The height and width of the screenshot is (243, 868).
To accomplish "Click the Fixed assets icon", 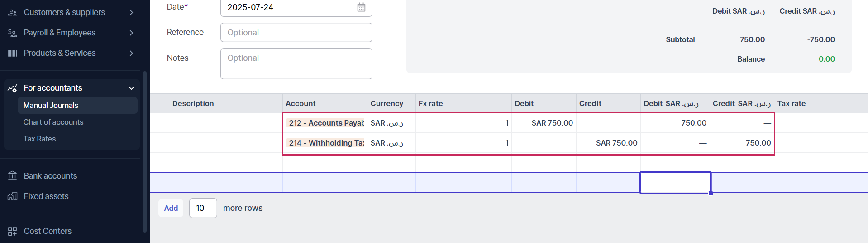I will (12, 196).
